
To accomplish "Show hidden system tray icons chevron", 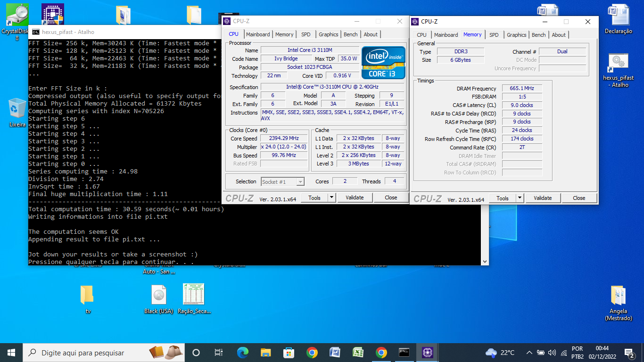I will click(x=529, y=353).
